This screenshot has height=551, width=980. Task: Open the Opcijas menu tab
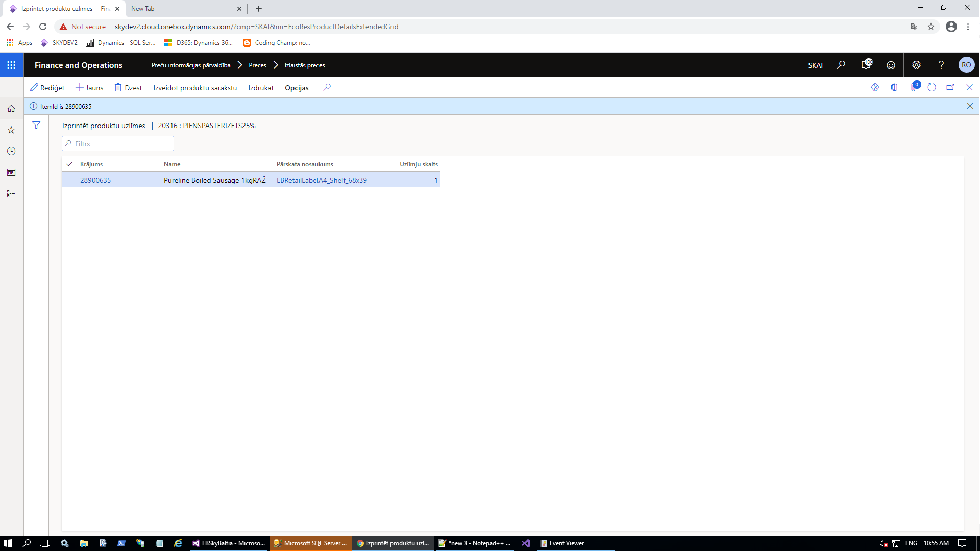(297, 88)
